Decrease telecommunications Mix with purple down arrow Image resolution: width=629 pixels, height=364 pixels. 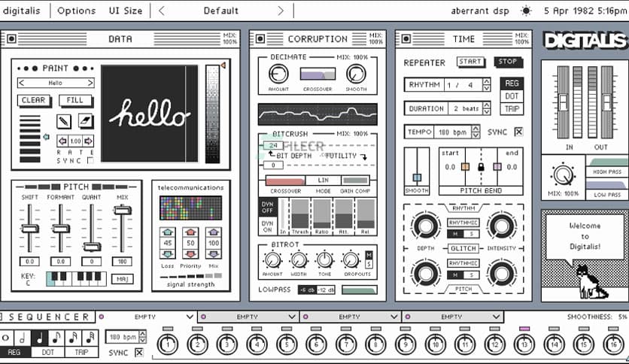214,253
